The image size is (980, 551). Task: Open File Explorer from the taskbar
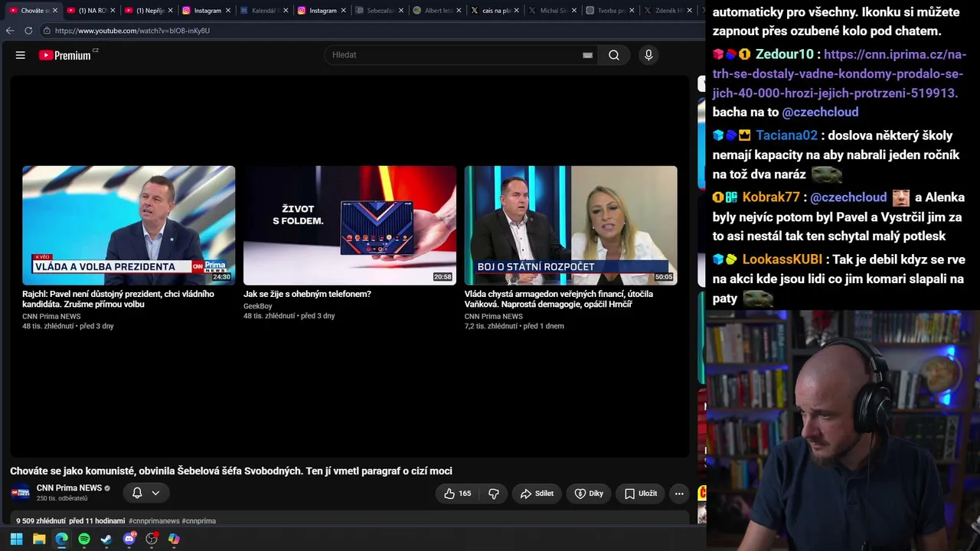39,539
